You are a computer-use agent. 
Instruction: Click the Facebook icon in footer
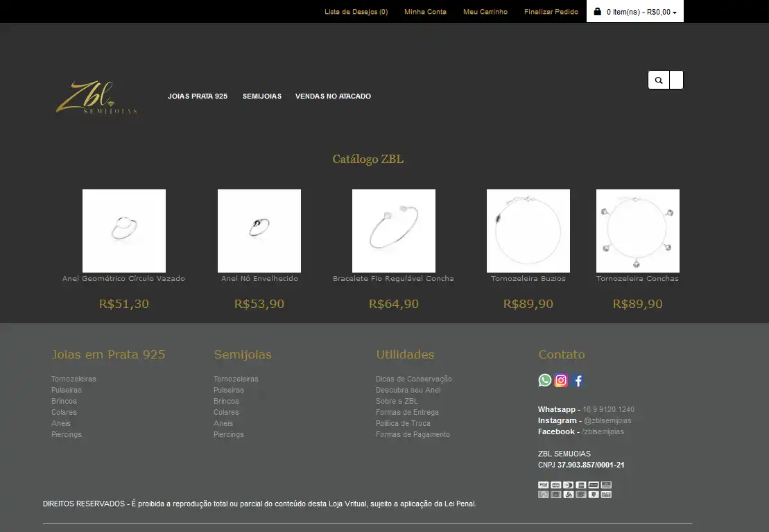(578, 380)
